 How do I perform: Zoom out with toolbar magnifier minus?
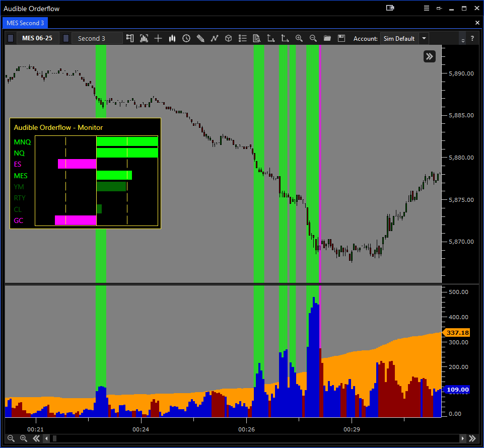pyautogui.click(x=313, y=38)
